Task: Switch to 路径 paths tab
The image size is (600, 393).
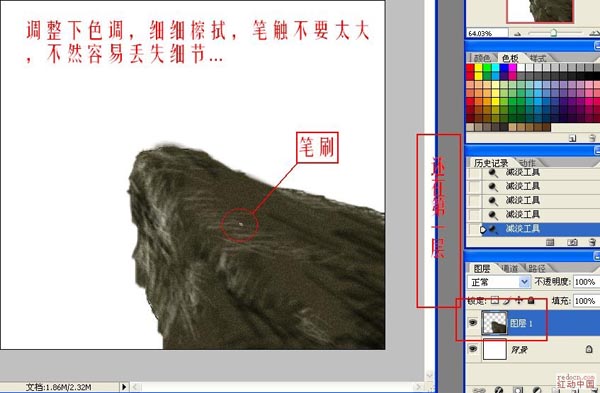Action: tap(536, 269)
